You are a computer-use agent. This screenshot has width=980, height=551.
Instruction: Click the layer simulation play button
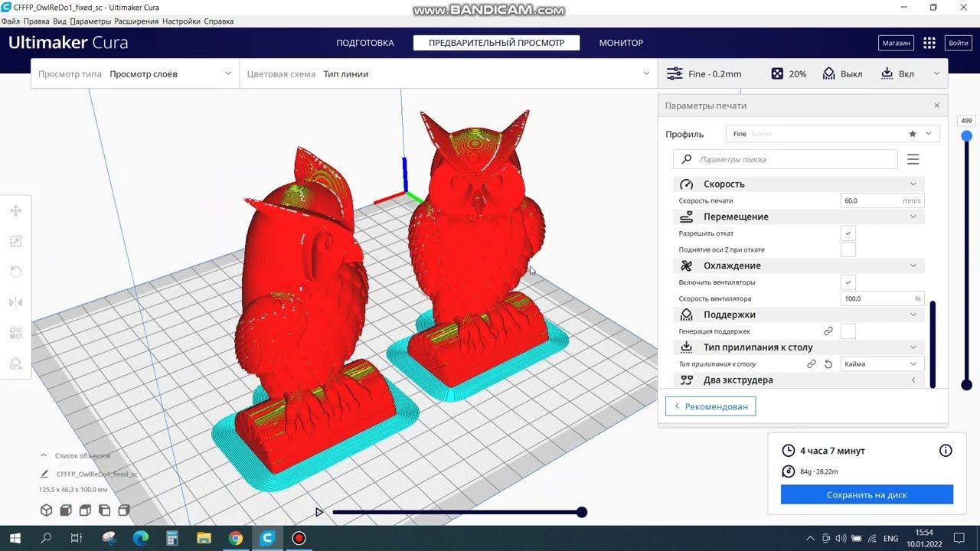pos(319,512)
